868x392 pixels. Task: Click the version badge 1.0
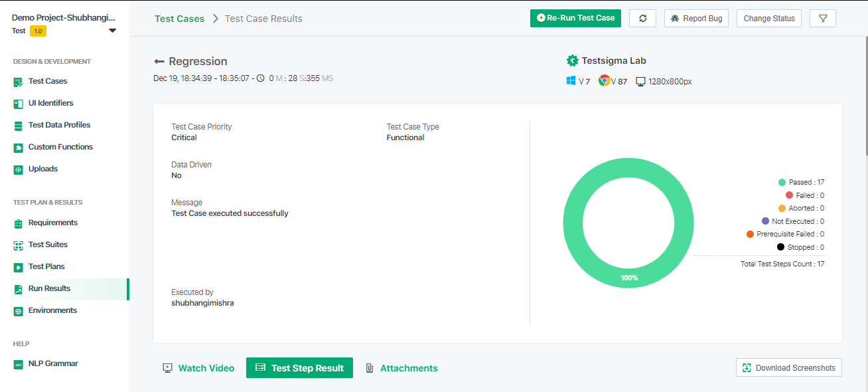(x=38, y=31)
